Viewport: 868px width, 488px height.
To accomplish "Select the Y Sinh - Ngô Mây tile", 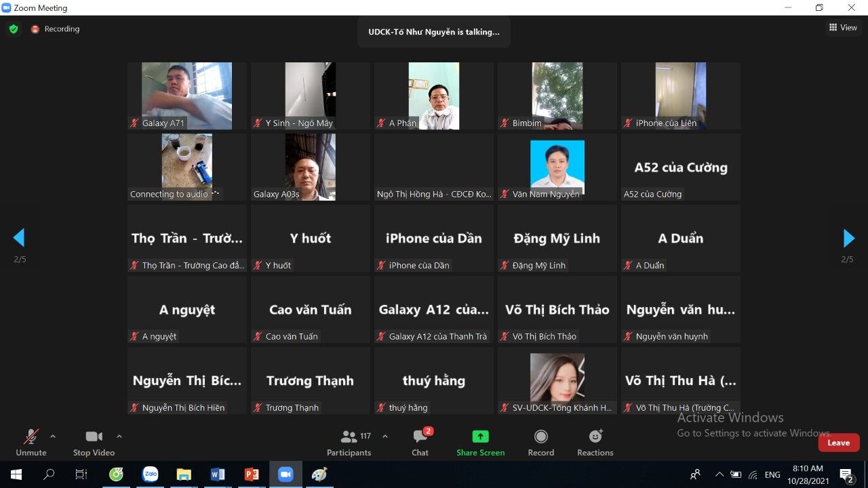I will coord(311,96).
